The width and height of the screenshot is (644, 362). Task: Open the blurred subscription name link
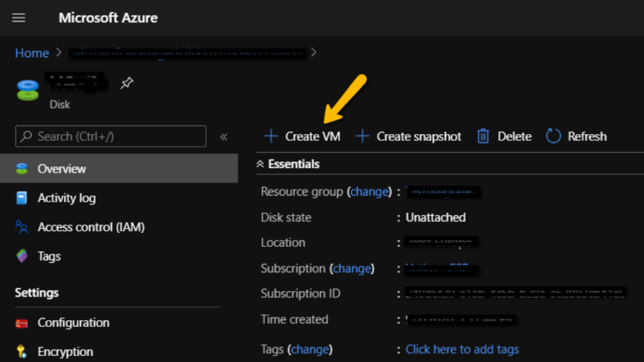(441, 269)
